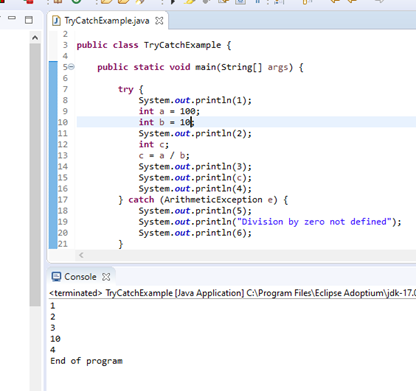Click 'End of program' console output
The width and height of the screenshot is (416, 391).
[x=87, y=361]
